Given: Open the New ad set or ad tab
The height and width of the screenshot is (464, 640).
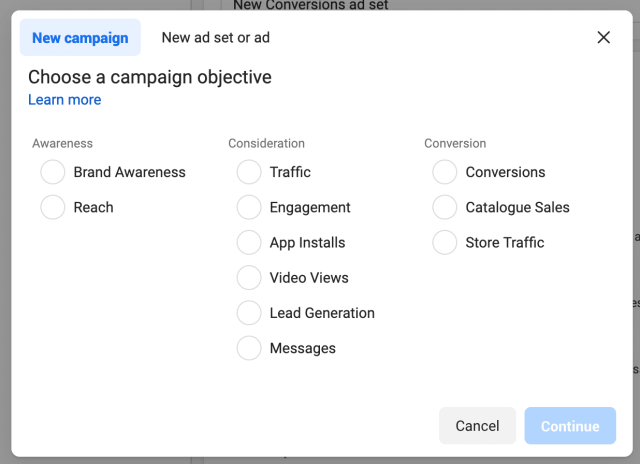Looking at the screenshot, I should pyautogui.click(x=215, y=38).
